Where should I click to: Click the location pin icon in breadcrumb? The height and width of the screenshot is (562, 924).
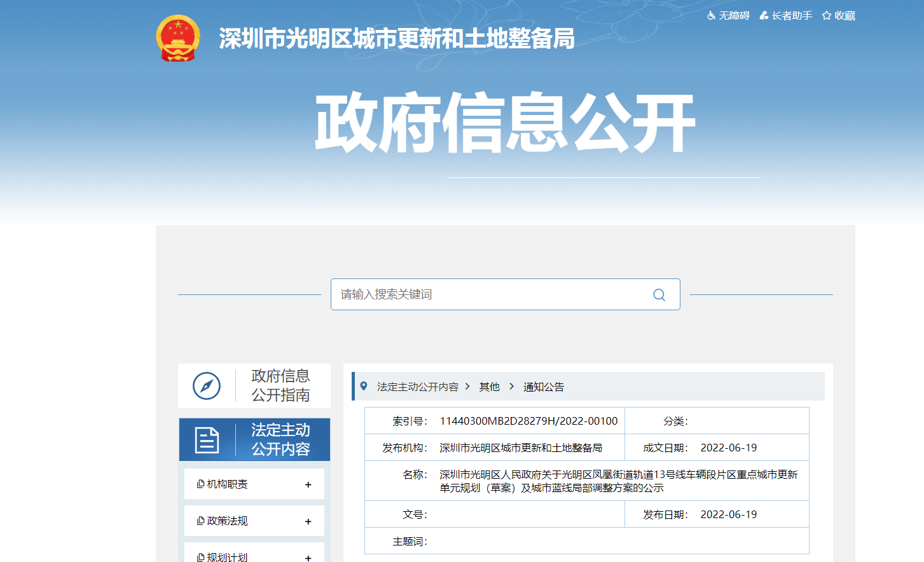pyautogui.click(x=364, y=387)
